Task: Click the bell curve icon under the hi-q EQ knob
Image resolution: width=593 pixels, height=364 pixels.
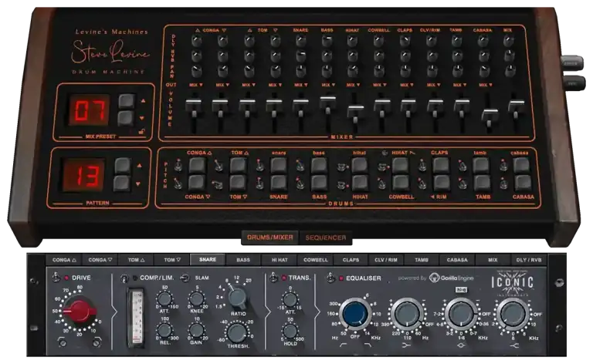Action: pos(461,345)
